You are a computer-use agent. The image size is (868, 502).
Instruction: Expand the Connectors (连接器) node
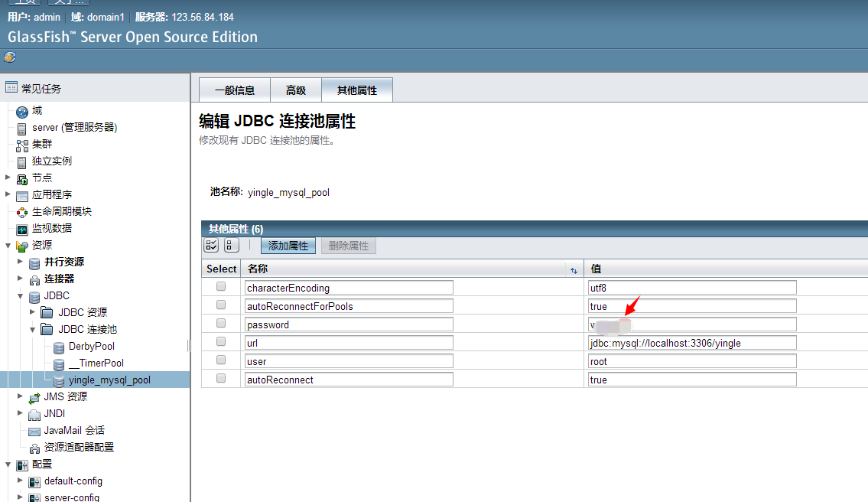(x=20, y=278)
